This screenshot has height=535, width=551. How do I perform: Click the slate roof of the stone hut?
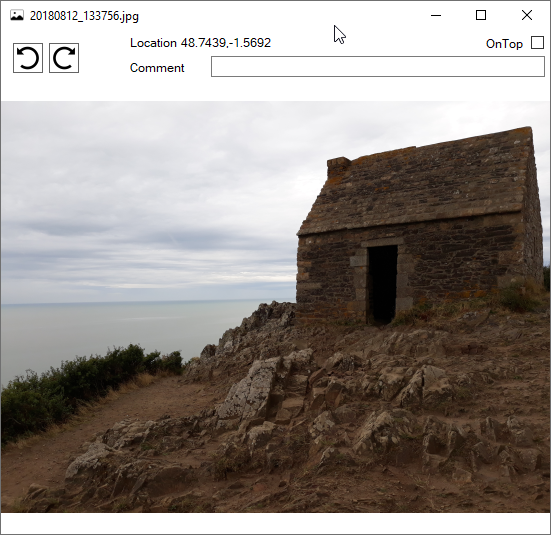(x=418, y=185)
